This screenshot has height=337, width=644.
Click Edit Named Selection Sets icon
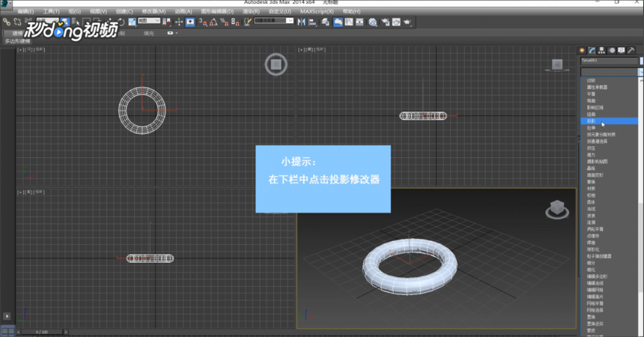click(248, 22)
